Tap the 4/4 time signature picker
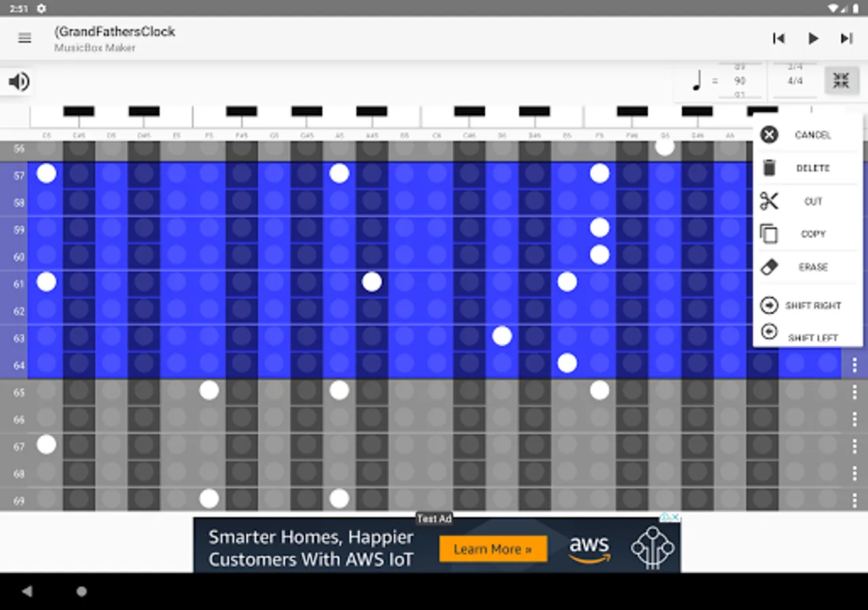868x610 pixels. coord(795,81)
